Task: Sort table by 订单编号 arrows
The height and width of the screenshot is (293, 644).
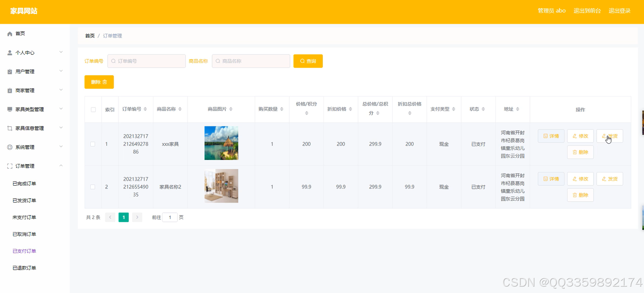Action: 145,109
